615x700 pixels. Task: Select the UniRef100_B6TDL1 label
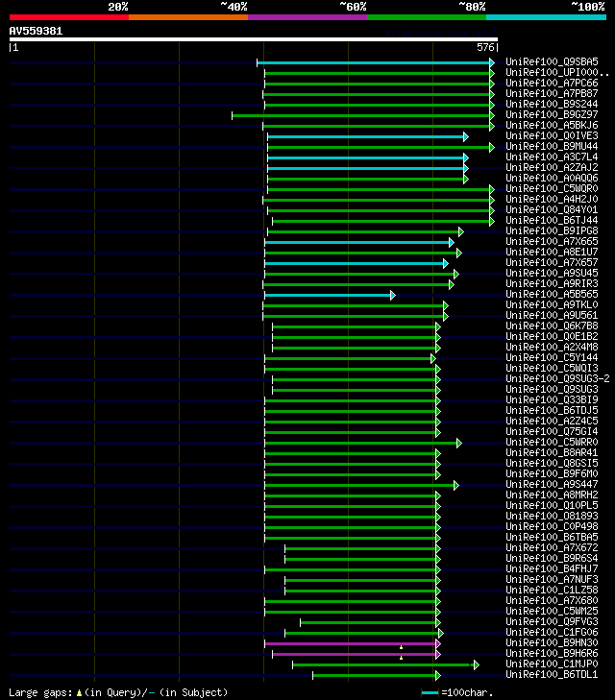point(552,674)
